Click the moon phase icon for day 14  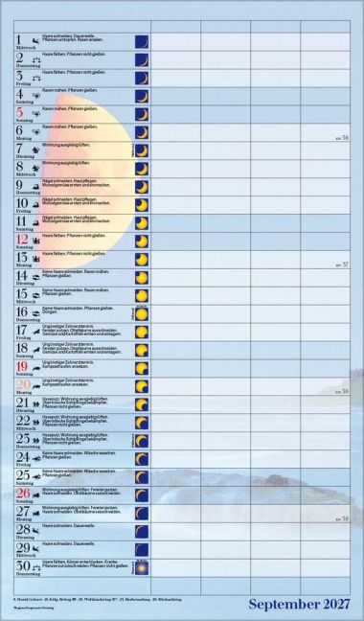click(142, 278)
